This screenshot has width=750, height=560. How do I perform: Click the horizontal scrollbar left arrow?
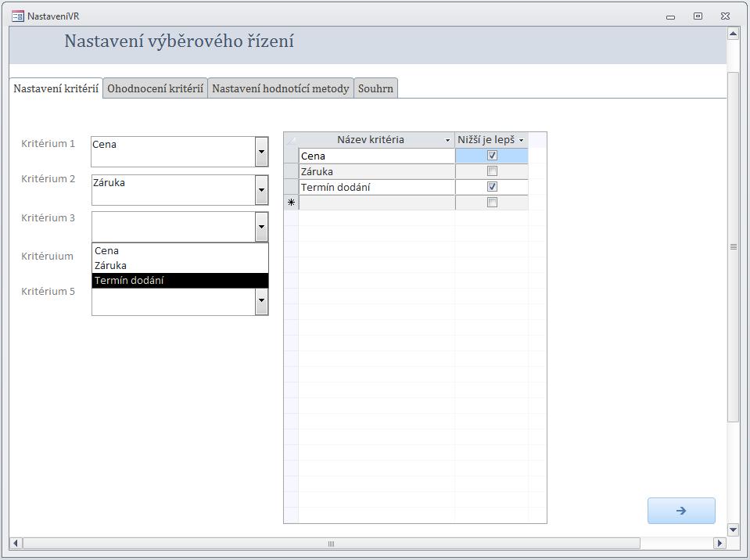tap(16, 544)
